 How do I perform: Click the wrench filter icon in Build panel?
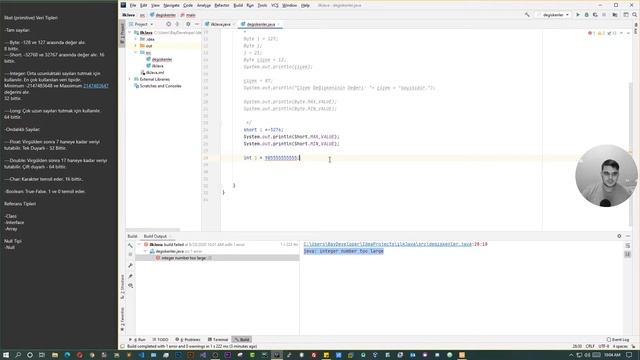pos(130,265)
